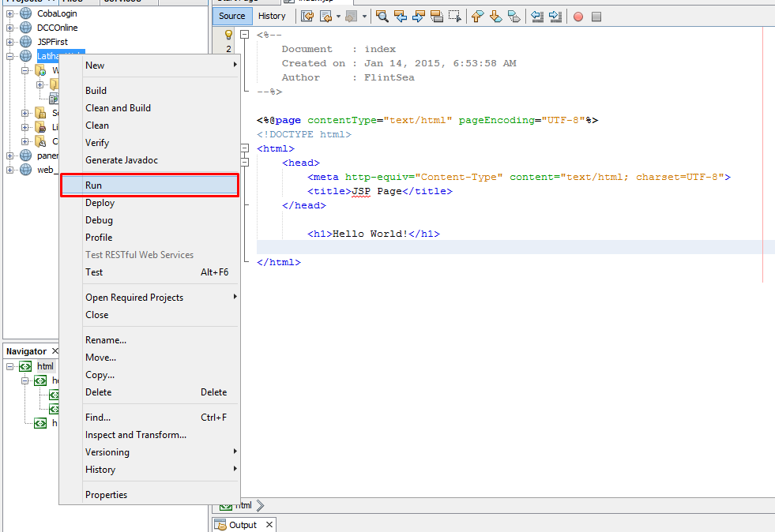
Task: Click Shift Line Left icon
Action: tap(537, 17)
